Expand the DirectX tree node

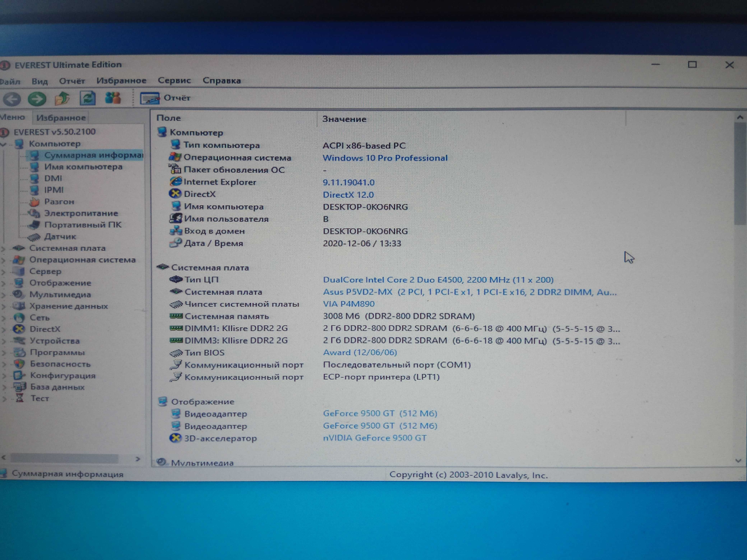click(3, 330)
